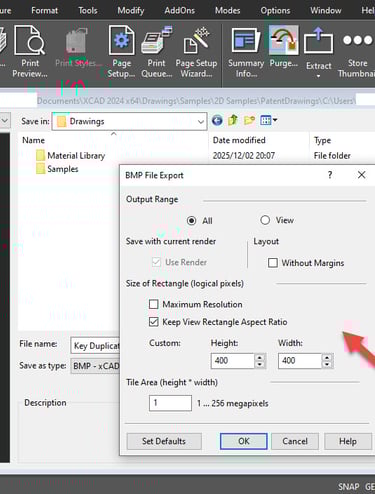This screenshot has height=494, width=375.
Task: Open Page Setup from the ribbon
Action: [x=121, y=52]
